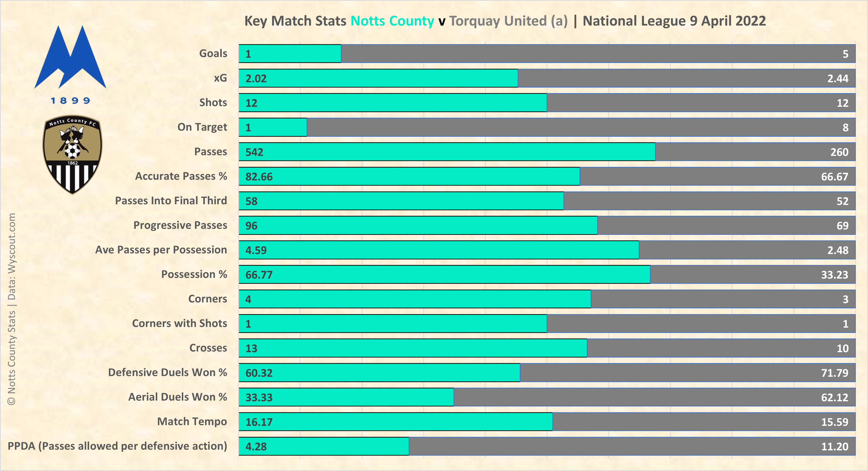Click the 'Notts County' teal title text
Screen dimensions: 868x471
tap(392, 21)
